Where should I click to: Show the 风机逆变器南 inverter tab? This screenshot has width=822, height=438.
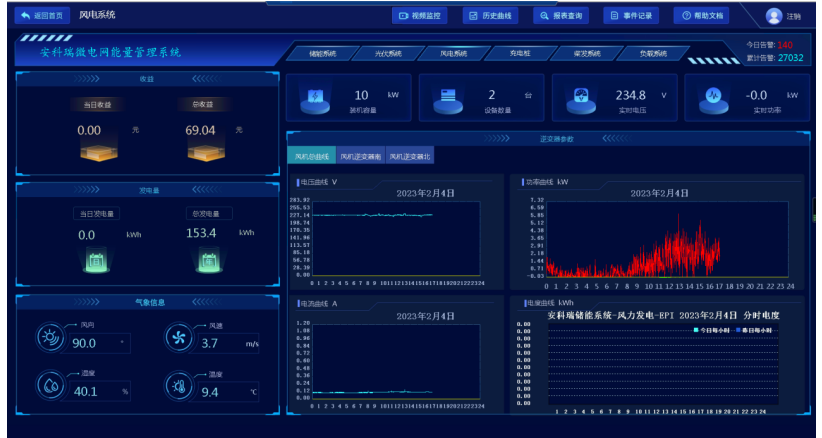(x=360, y=156)
